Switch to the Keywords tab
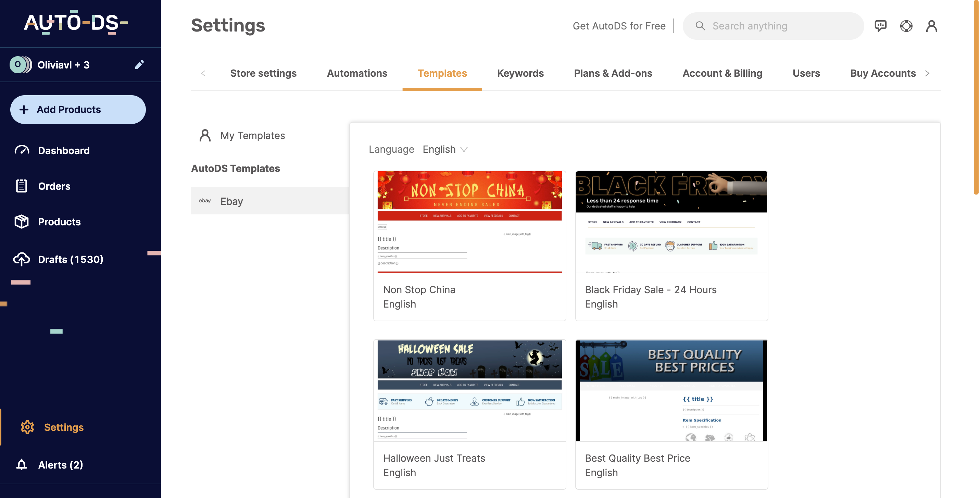Screen dimensions: 980x498 tap(520, 73)
